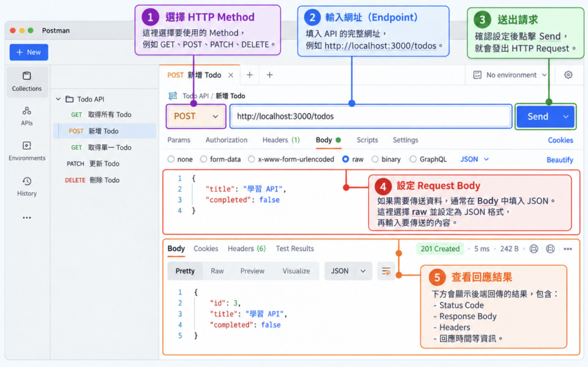
Task: Click the first plus new-tab icon
Action: [249, 75]
